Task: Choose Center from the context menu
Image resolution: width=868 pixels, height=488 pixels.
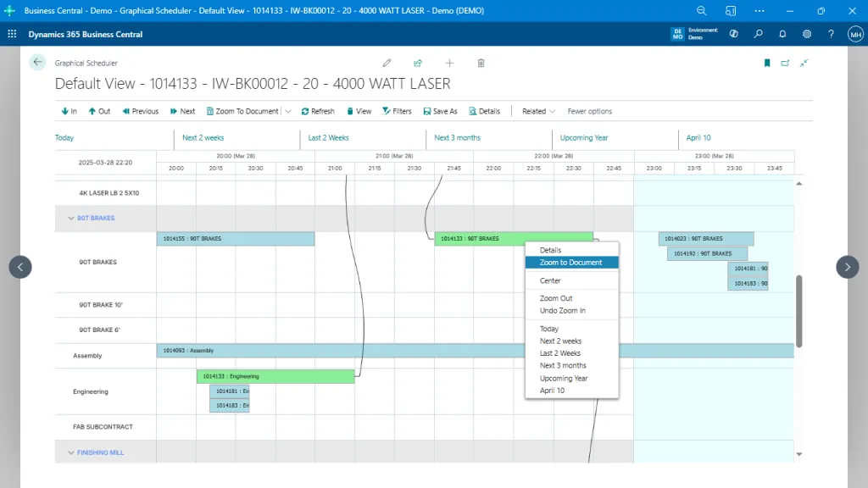Action: (x=549, y=280)
